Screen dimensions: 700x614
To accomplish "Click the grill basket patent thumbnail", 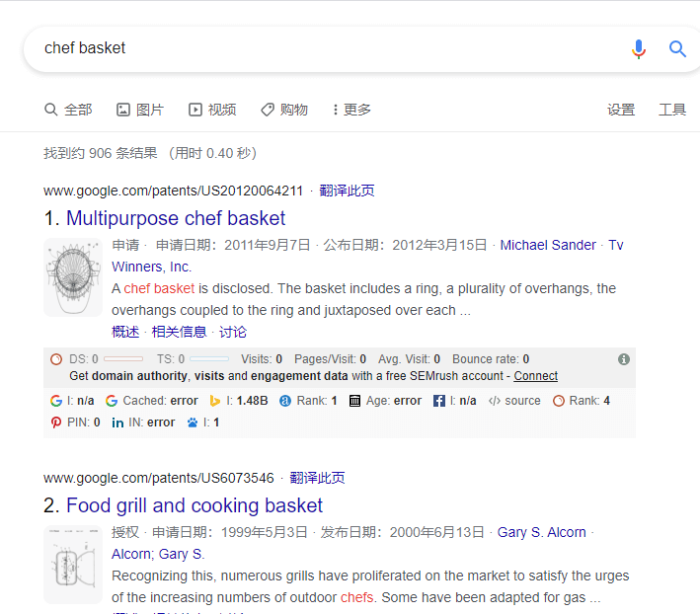I will click(73, 565).
